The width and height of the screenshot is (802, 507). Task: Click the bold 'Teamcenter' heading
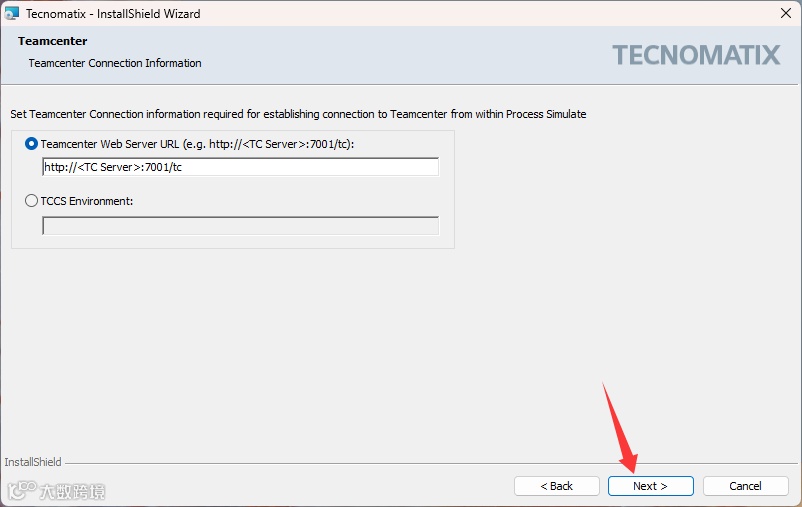53,41
